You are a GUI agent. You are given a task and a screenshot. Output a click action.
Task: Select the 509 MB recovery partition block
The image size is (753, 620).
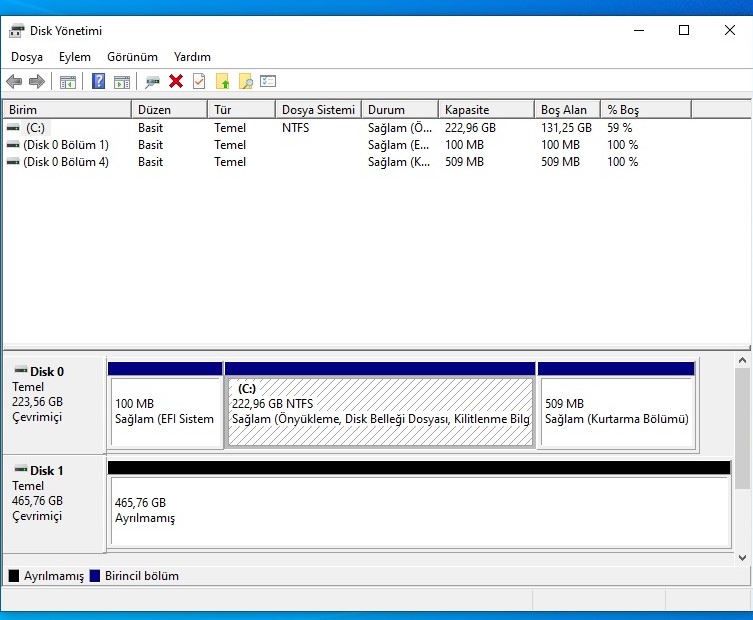tap(615, 411)
